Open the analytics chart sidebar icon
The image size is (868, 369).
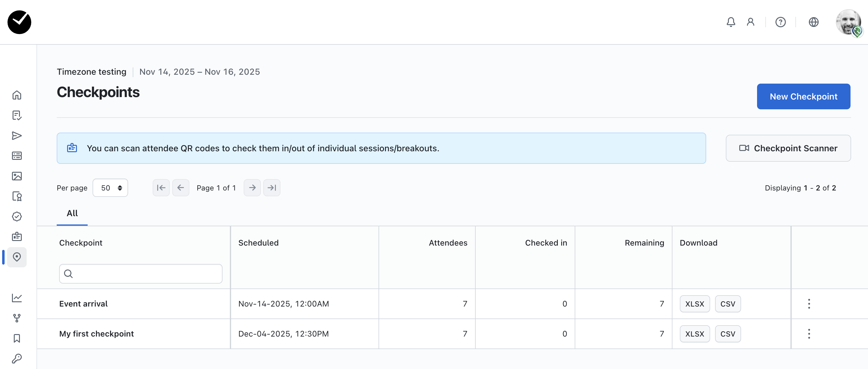coord(17,298)
